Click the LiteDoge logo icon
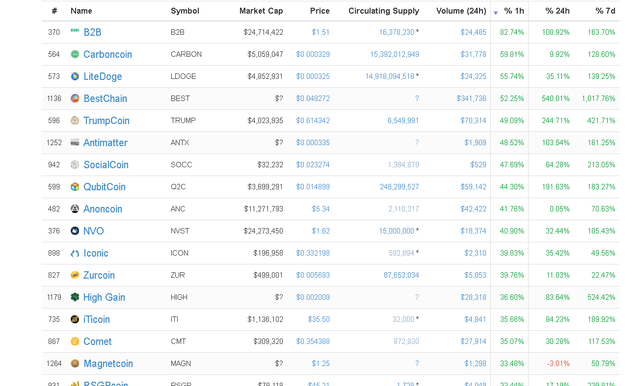Image resolution: width=640 pixels, height=386 pixels. [x=75, y=76]
